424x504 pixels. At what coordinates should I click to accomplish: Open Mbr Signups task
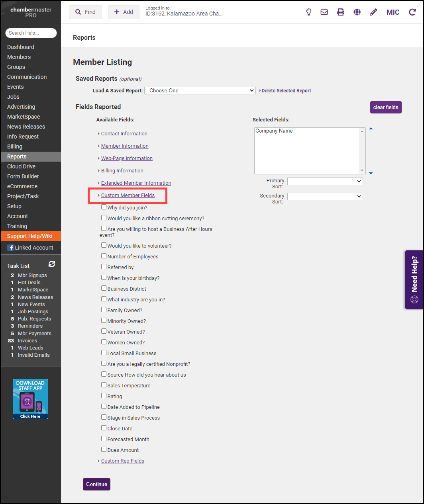[x=32, y=275]
